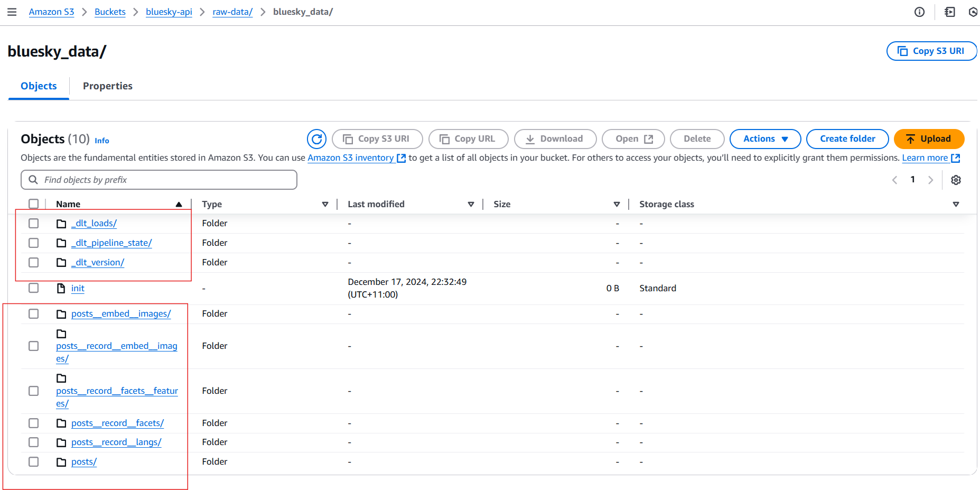Image resolution: width=980 pixels, height=490 pixels.
Task: Open the navigation menu hamburger icon
Action: 12,12
